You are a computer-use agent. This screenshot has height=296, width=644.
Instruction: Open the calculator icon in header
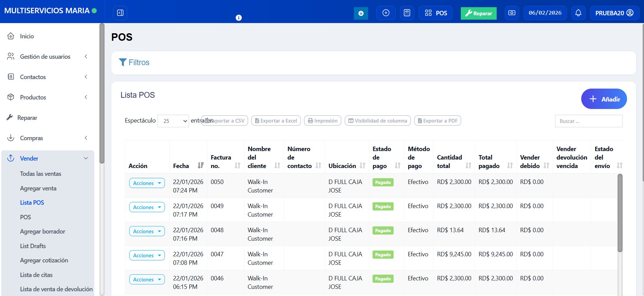pyautogui.click(x=407, y=13)
